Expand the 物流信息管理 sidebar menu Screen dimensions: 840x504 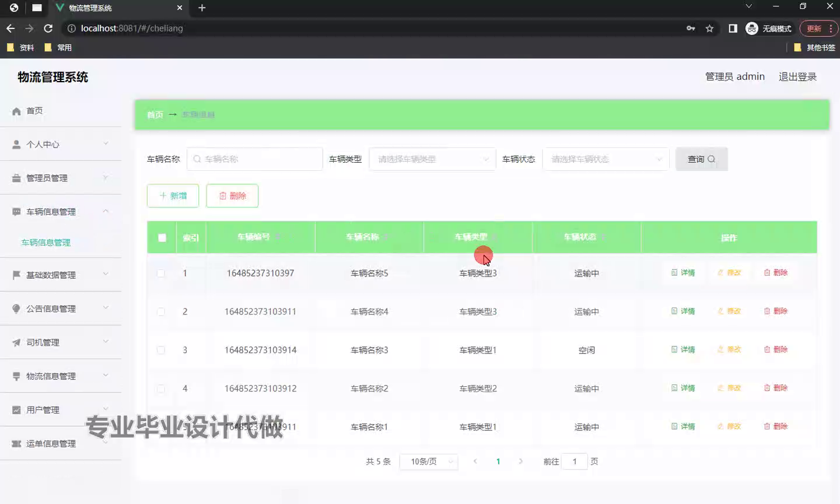tap(61, 376)
